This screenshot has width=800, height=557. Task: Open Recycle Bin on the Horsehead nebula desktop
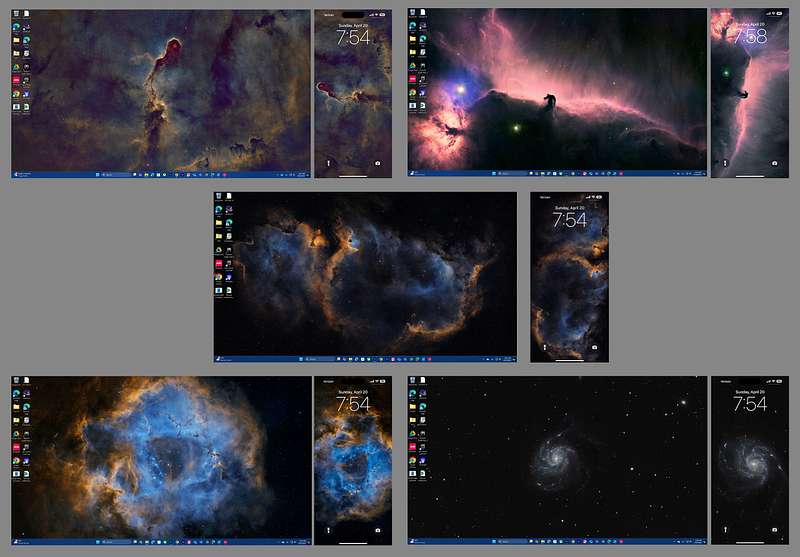click(413, 12)
